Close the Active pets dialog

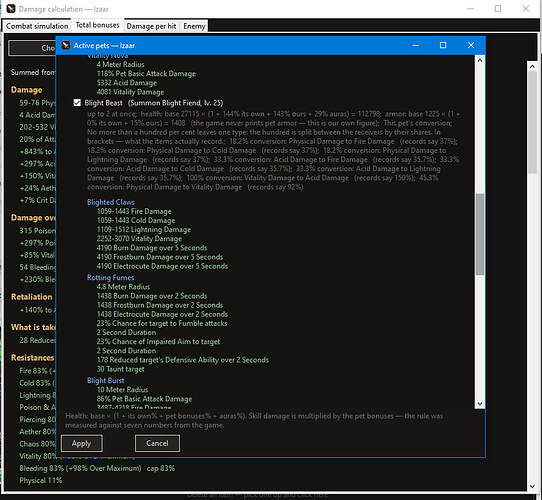coord(471,45)
